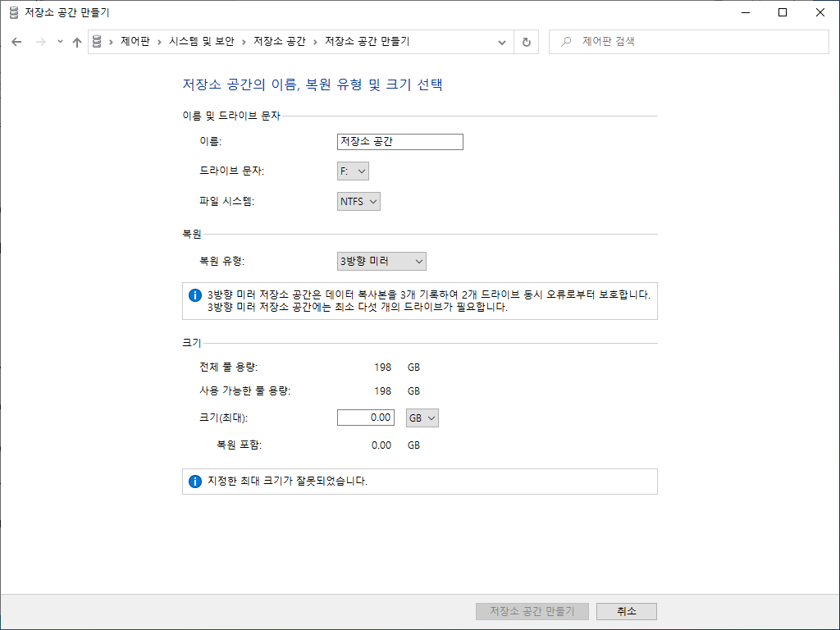The height and width of the screenshot is (630, 840).
Task: Click the storage icon in the address bar
Action: (97, 41)
